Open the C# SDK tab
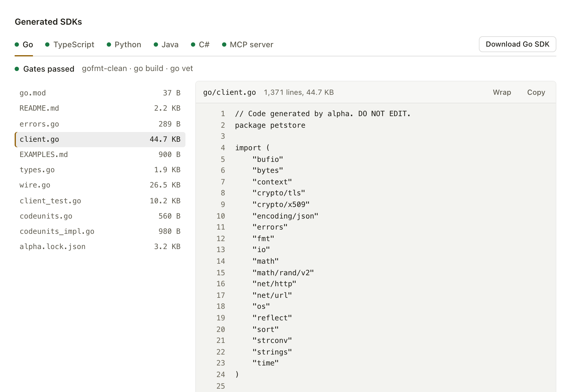 pyautogui.click(x=200, y=45)
